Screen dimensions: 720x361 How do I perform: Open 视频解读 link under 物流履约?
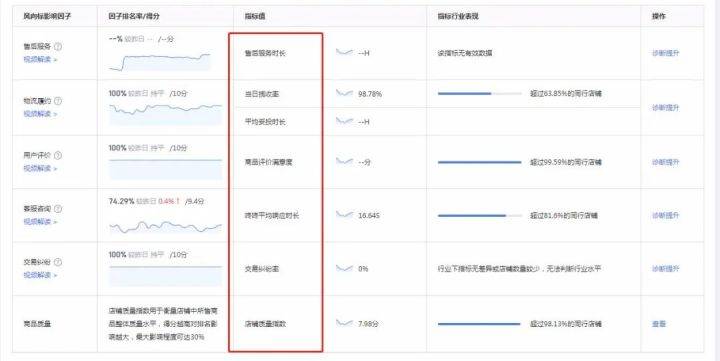point(40,114)
